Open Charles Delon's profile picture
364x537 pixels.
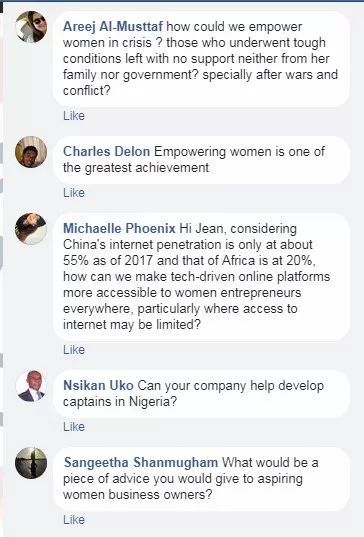(x=31, y=152)
